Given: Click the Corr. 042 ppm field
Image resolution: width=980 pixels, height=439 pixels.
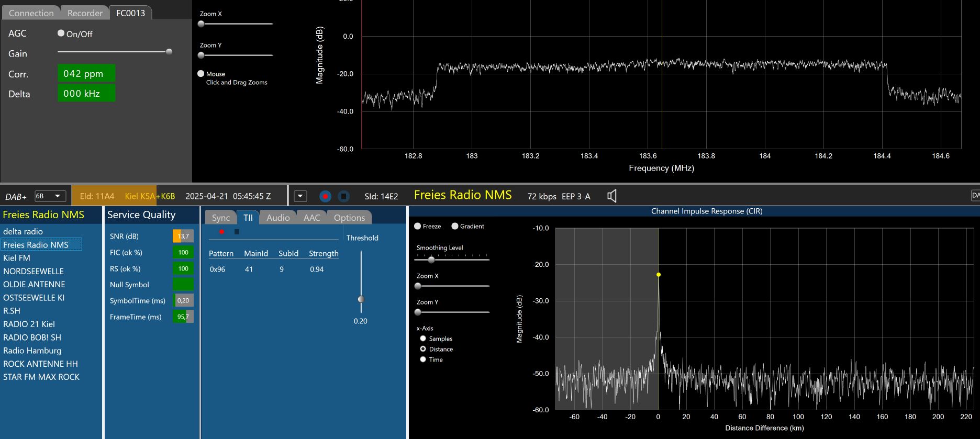Looking at the screenshot, I should coord(86,74).
